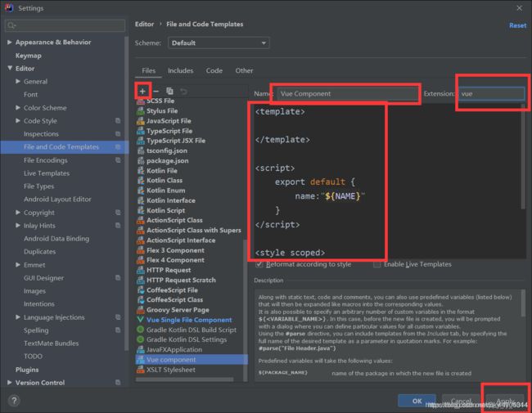Select the Vue component template row
532x413 pixels.
(x=192, y=359)
